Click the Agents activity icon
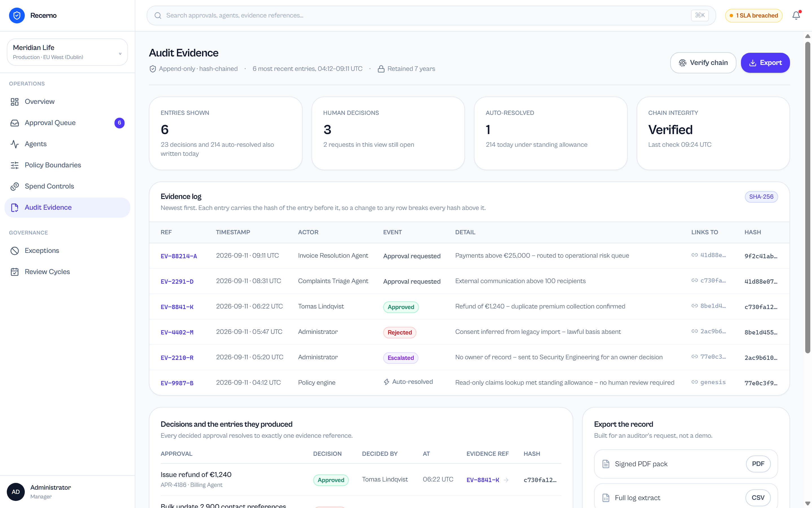 tap(14, 144)
